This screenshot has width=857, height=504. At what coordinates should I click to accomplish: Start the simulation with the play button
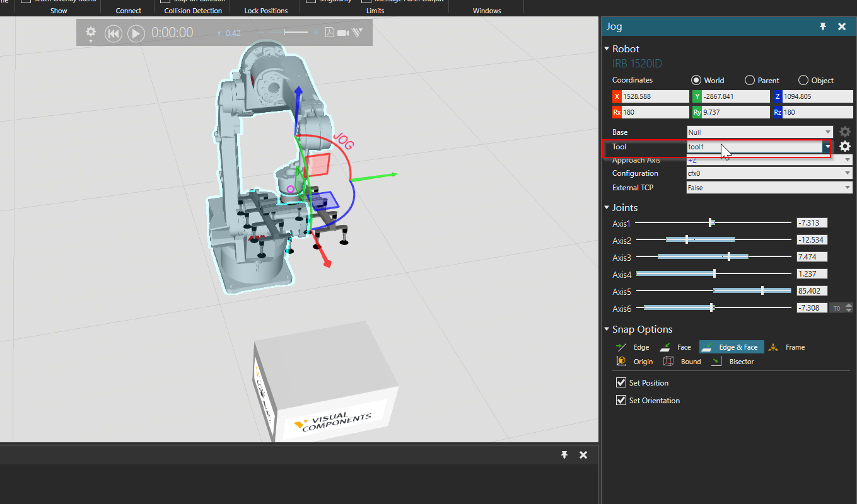point(136,33)
